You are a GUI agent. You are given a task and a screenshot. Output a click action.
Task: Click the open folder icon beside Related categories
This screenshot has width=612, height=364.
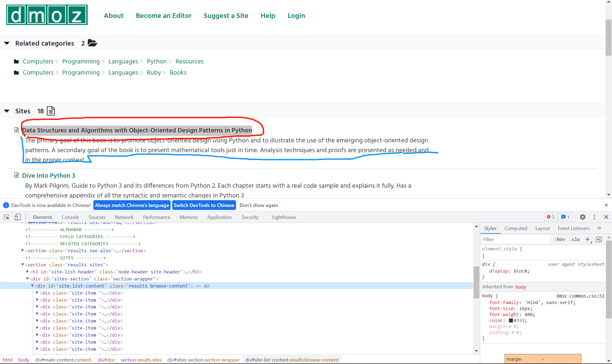click(x=93, y=43)
